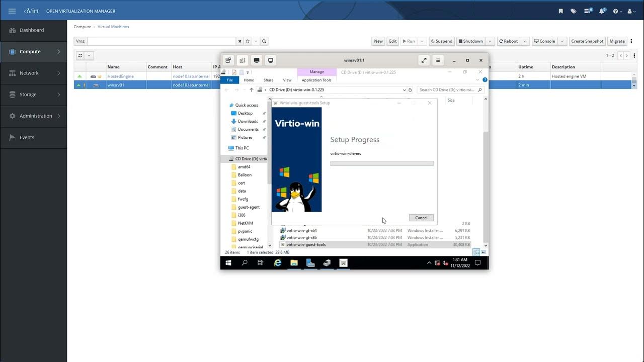
Task: Open the refresh interval dropdown
Action: (x=90, y=55)
